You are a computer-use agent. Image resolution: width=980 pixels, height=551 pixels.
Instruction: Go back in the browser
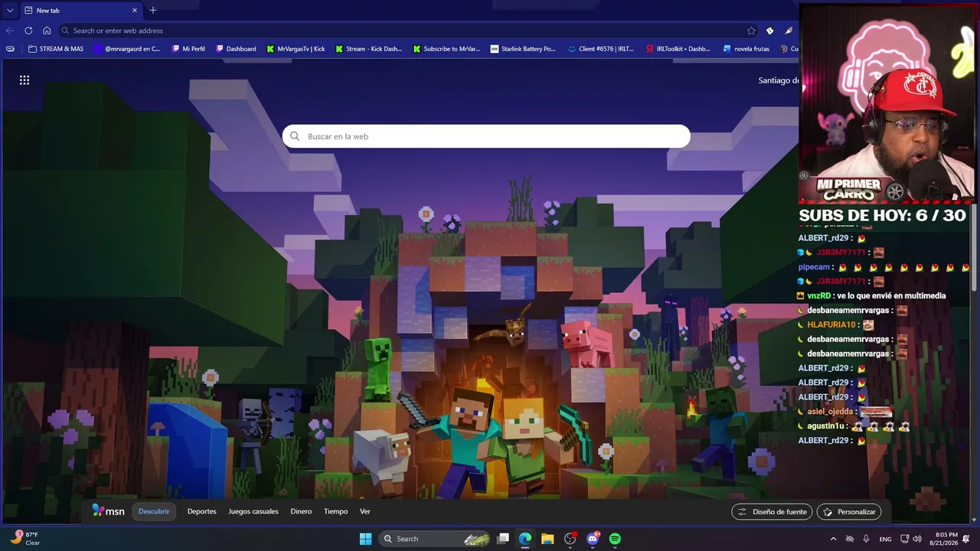coord(10,31)
